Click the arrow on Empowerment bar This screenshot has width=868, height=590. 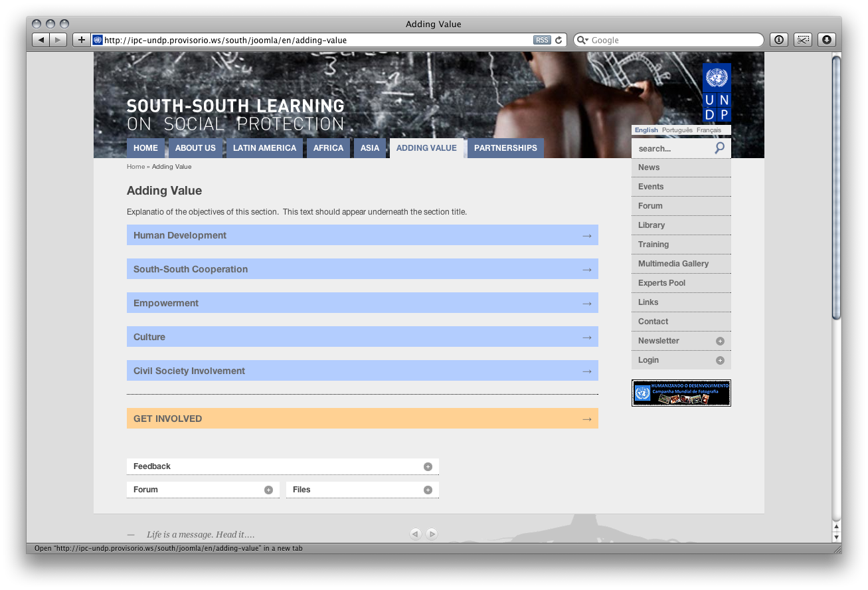(x=586, y=303)
